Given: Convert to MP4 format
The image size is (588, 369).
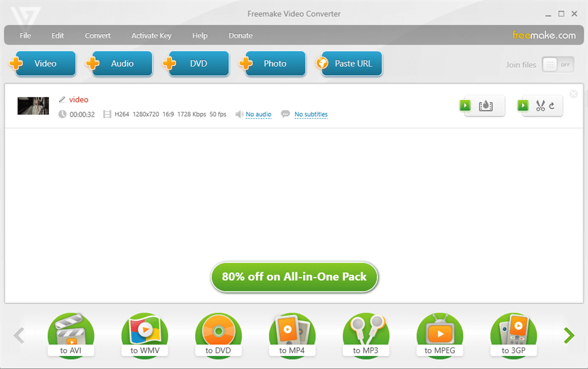Looking at the screenshot, I should click(x=292, y=335).
